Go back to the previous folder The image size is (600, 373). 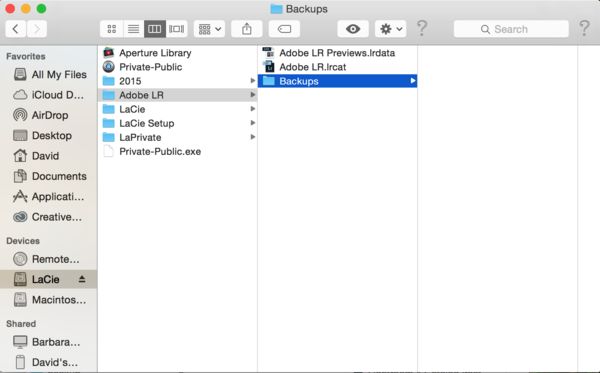pyautogui.click(x=16, y=29)
